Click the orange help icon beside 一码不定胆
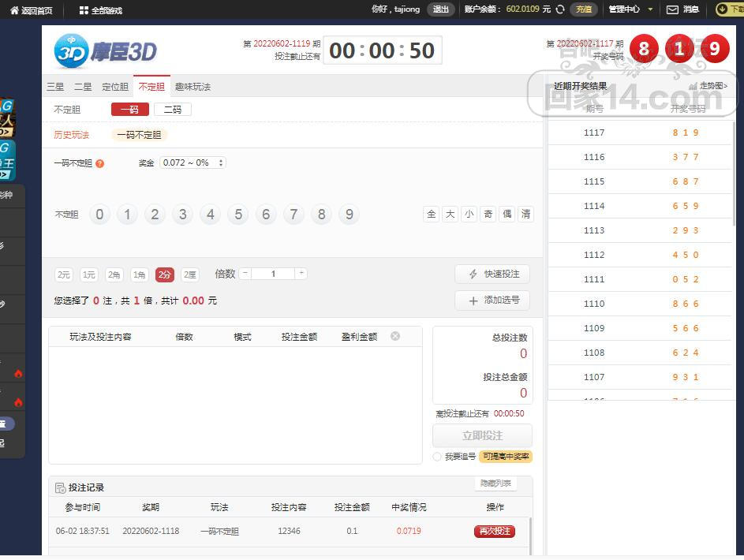Screen dimensions: 744x560 click(x=100, y=163)
